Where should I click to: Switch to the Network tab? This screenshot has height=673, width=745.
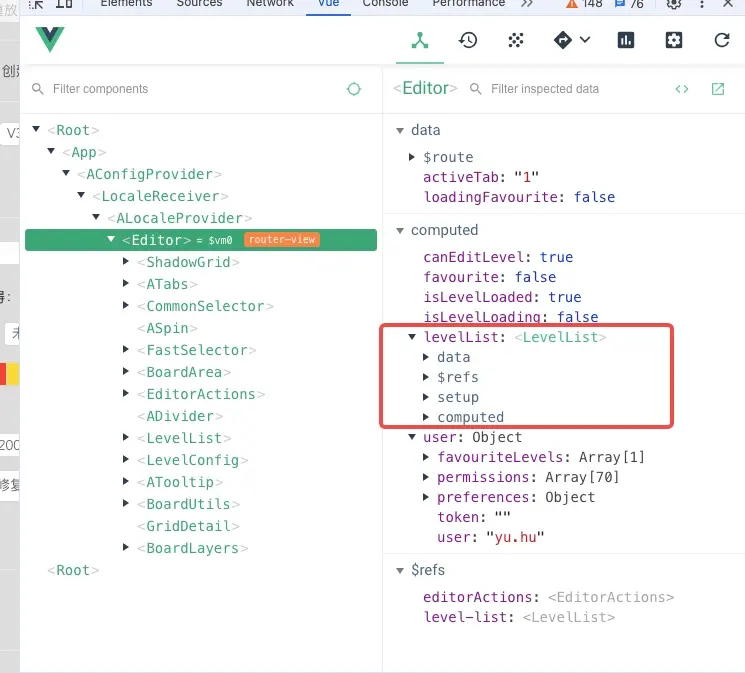tap(270, 4)
